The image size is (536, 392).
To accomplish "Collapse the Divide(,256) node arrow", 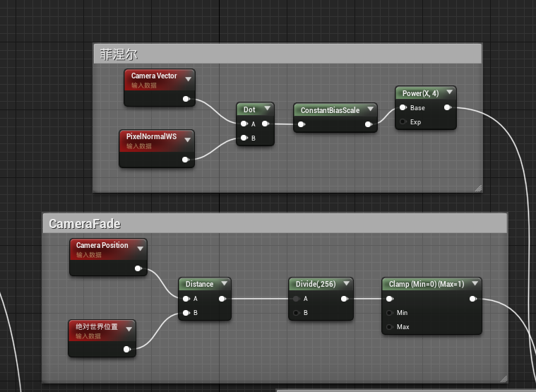I will pyautogui.click(x=346, y=283).
